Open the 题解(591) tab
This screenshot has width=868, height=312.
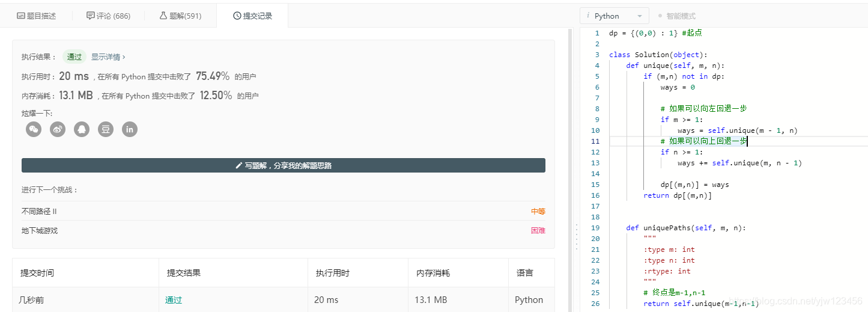pos(180,16)
